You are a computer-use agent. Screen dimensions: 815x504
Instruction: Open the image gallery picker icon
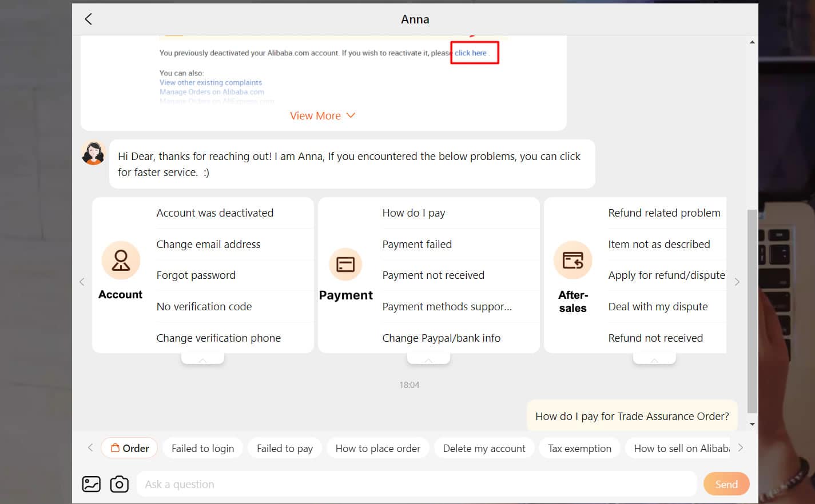click(x=91, y=483)
